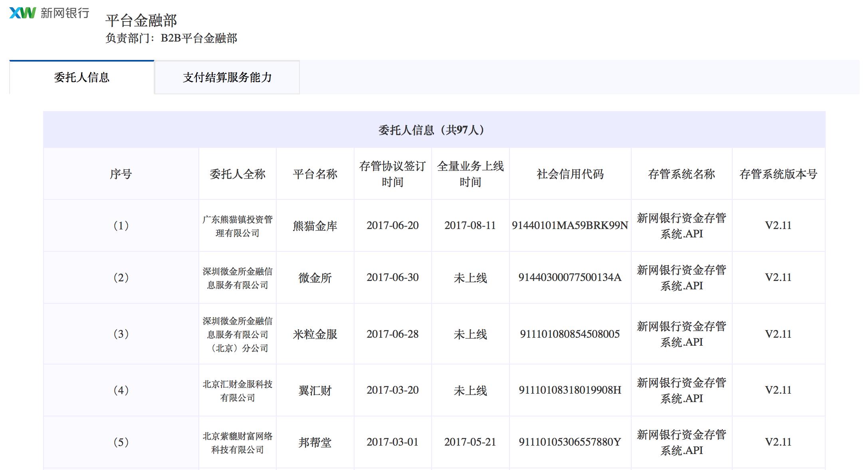The height and width of the screenshot is (470, 868).
Task: Select row number （3）
Action: 121,334
